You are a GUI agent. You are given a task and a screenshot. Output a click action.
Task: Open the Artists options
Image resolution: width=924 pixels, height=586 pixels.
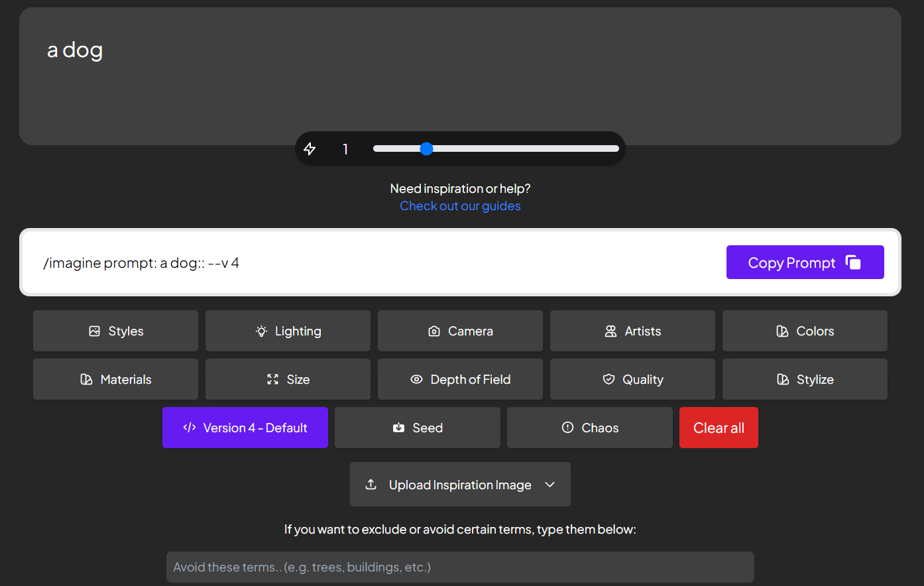coord(632,331)
